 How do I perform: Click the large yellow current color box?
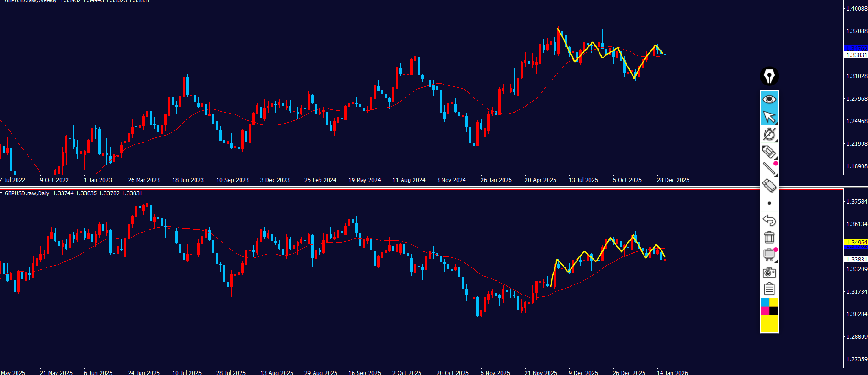(769, 324)
